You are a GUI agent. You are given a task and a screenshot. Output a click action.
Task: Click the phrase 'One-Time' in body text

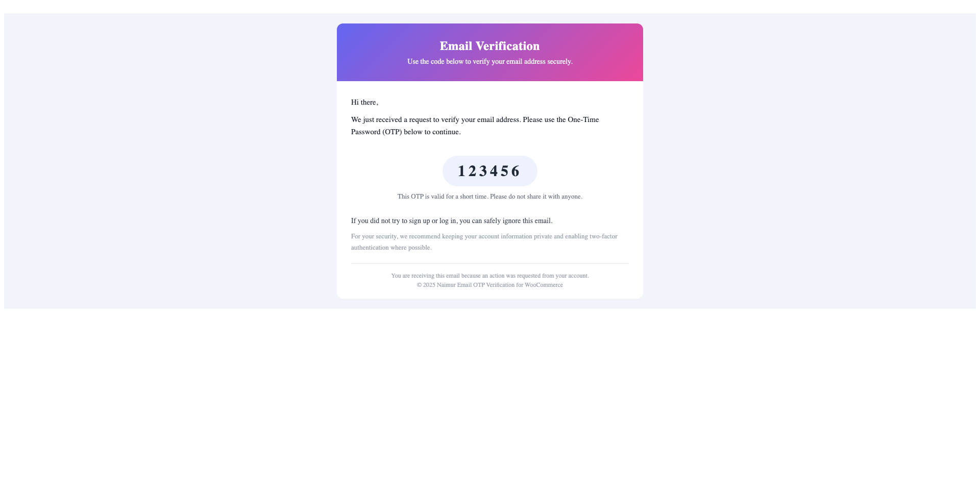tap(583, 120)
